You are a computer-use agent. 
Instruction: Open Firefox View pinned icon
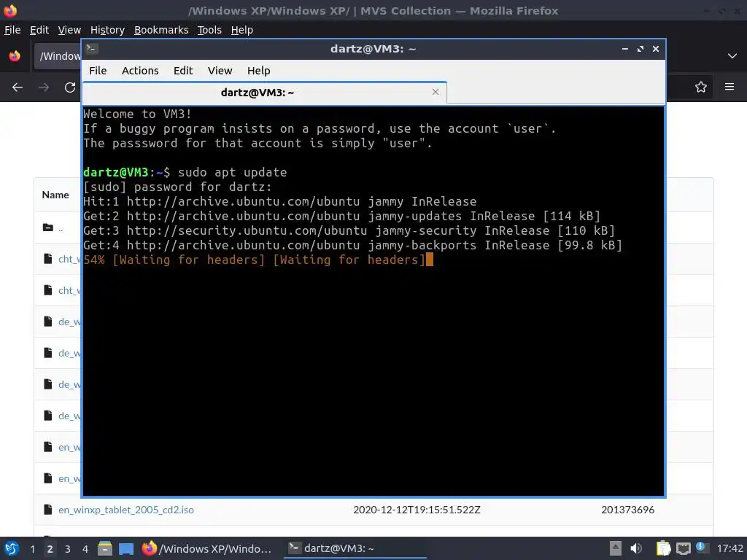click(x=15, y=55)
